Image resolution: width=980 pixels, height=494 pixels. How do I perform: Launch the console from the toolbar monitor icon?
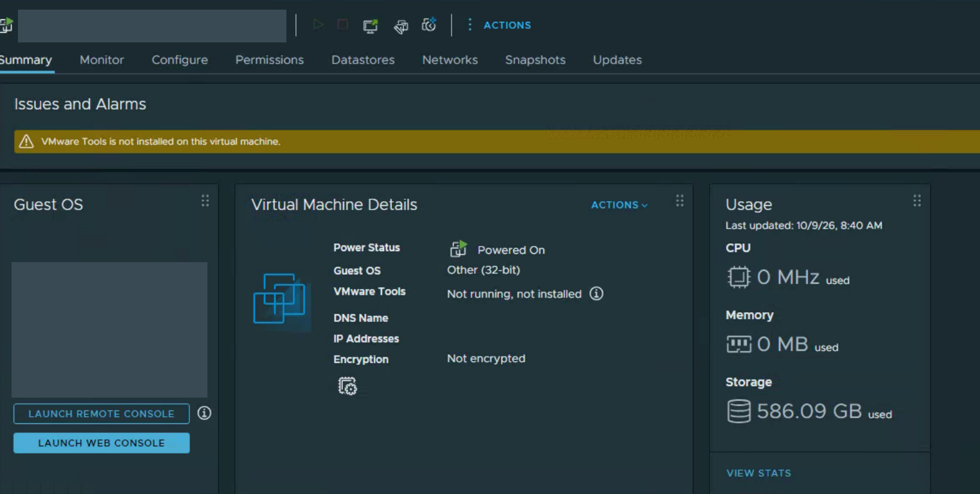point(371,25)
